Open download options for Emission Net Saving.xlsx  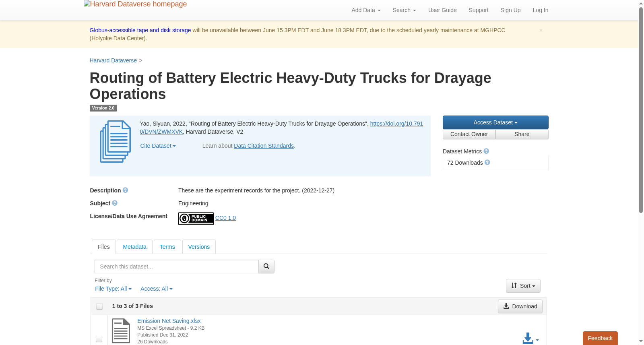coord(530,339)
